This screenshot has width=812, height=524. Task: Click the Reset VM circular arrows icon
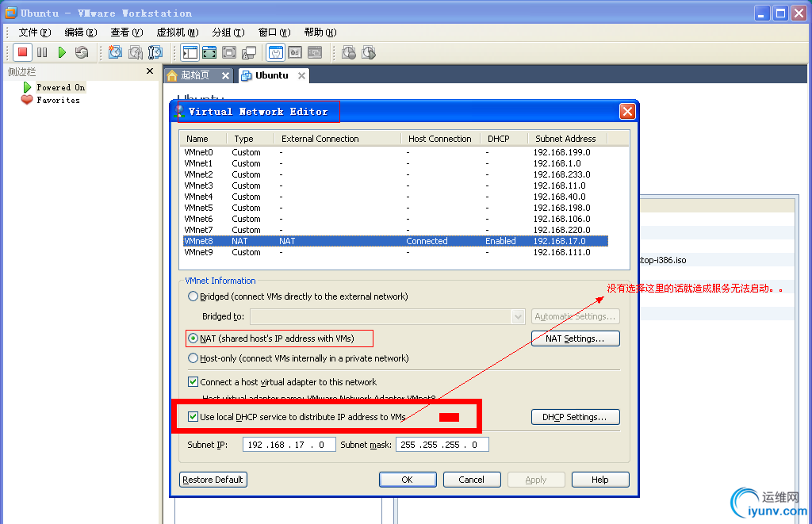tap(82, 52)
